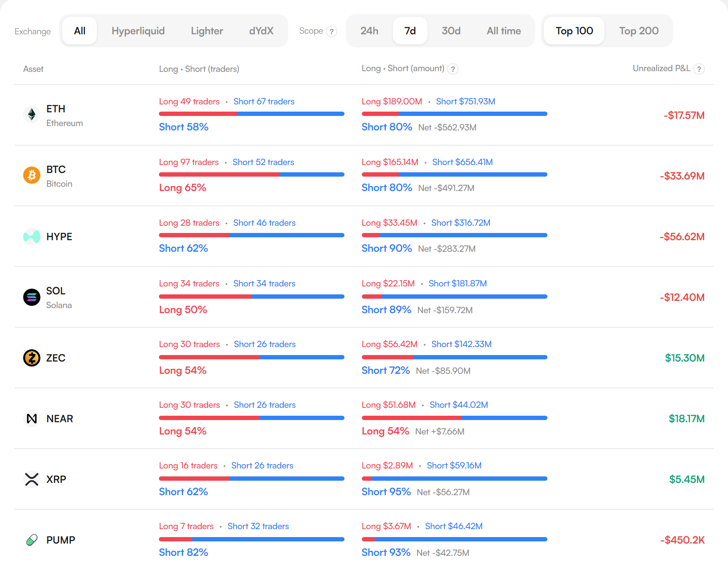Click the ZEC coin icon
This screenshot has width=728, height=588.
32,358
